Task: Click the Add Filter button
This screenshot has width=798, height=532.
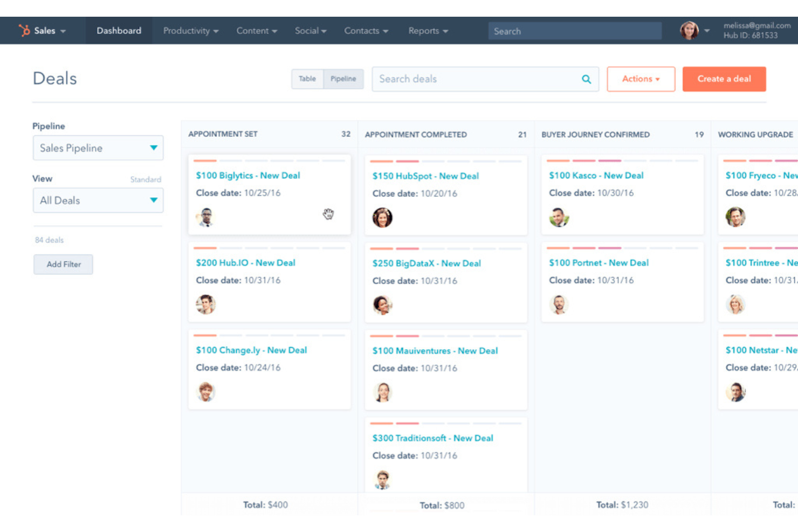Action: coord(63,264)
